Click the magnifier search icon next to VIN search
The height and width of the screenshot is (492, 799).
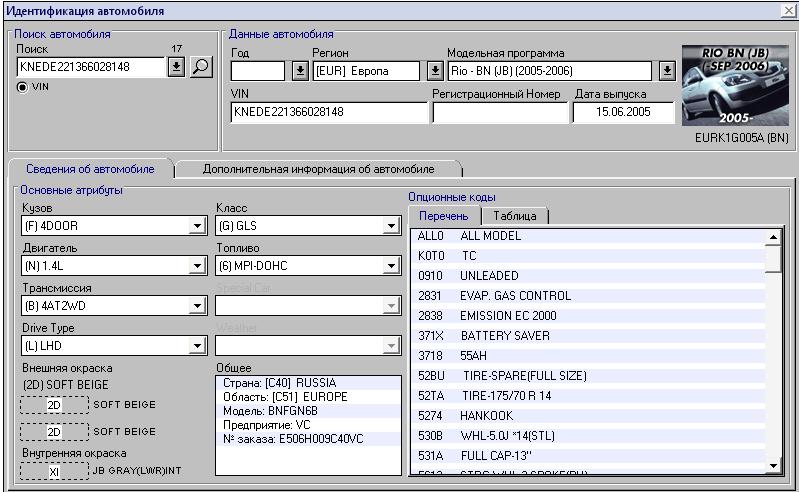click(x=202, y=67)
